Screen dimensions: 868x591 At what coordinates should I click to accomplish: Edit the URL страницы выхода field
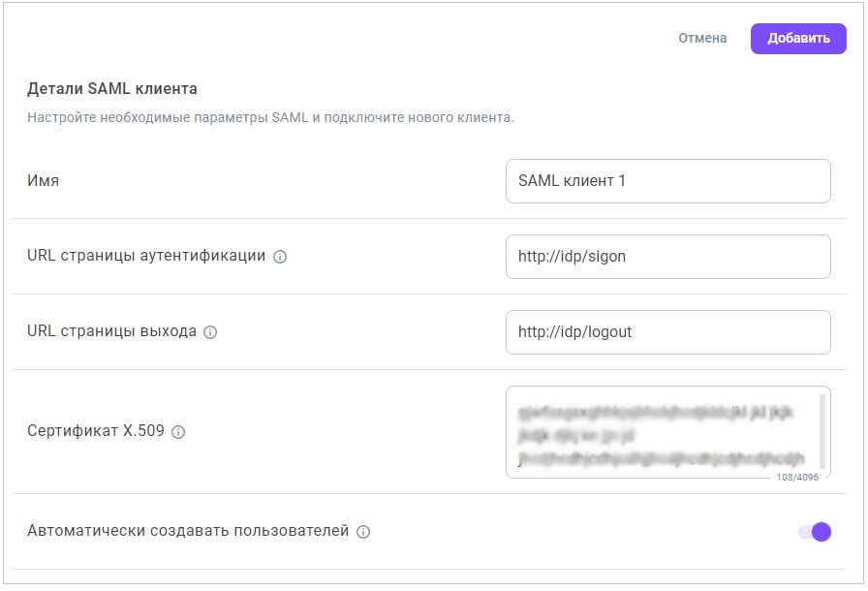[x=667, y=332]
